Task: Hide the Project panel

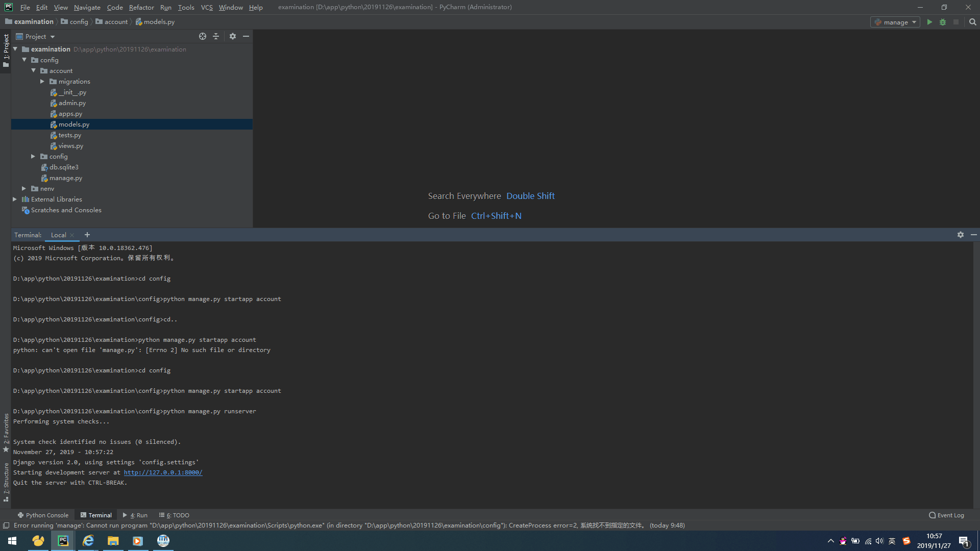Action: (x=246, y=36)
